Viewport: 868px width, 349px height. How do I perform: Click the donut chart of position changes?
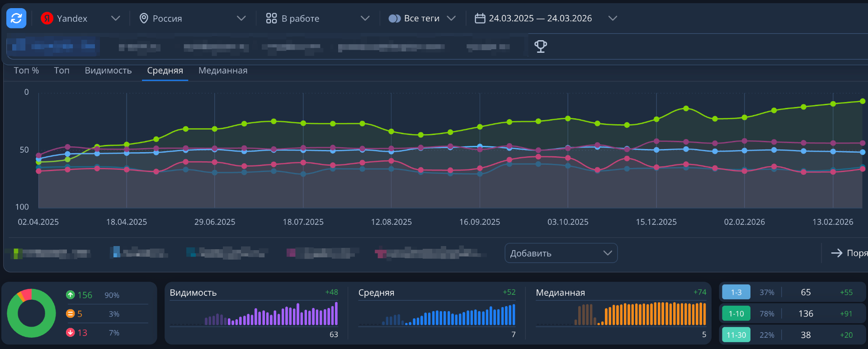tap(31, 313)
